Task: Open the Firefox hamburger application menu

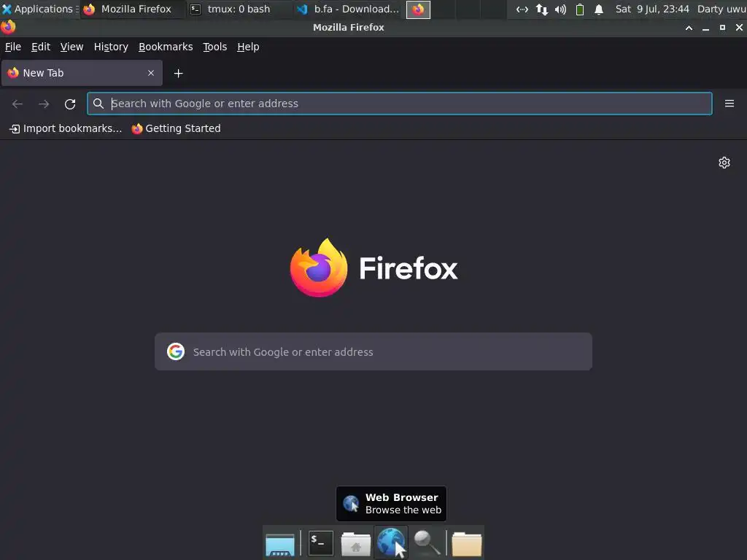Action: pos(729,104)
